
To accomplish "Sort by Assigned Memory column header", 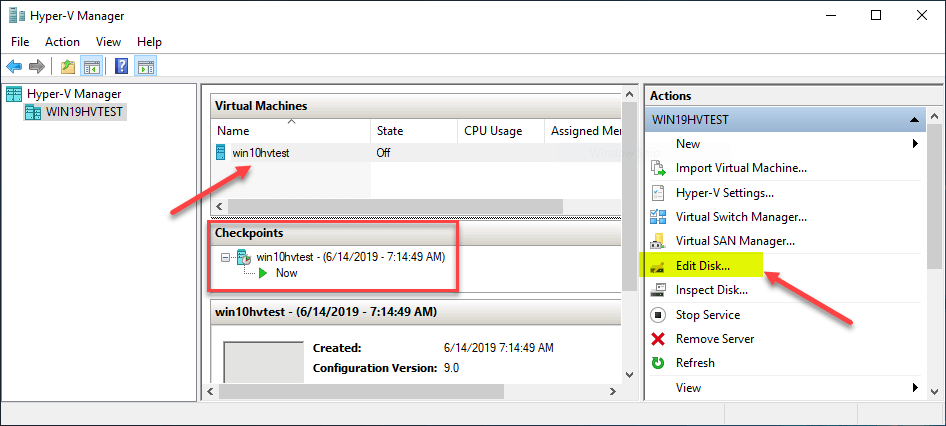I will pyautogui.click(x=583, y=131).
